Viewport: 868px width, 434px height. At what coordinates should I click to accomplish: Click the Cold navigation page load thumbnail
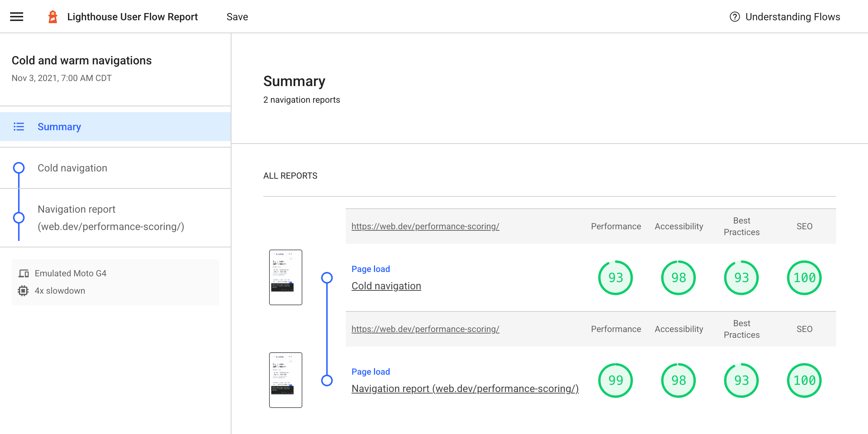285,277
